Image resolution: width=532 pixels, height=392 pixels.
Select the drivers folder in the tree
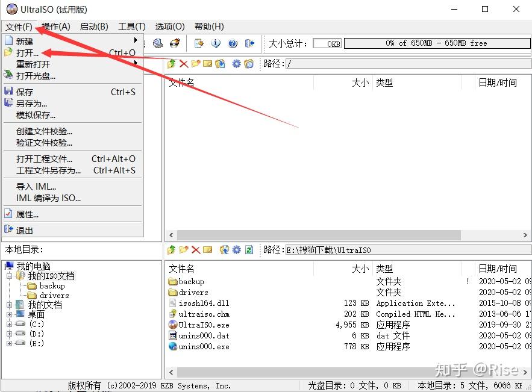54,296
